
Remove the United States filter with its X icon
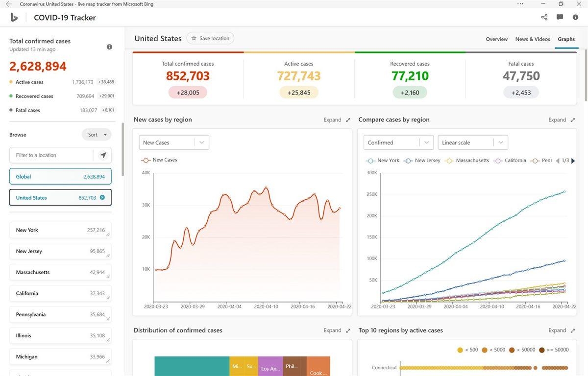tap(102, 197)
